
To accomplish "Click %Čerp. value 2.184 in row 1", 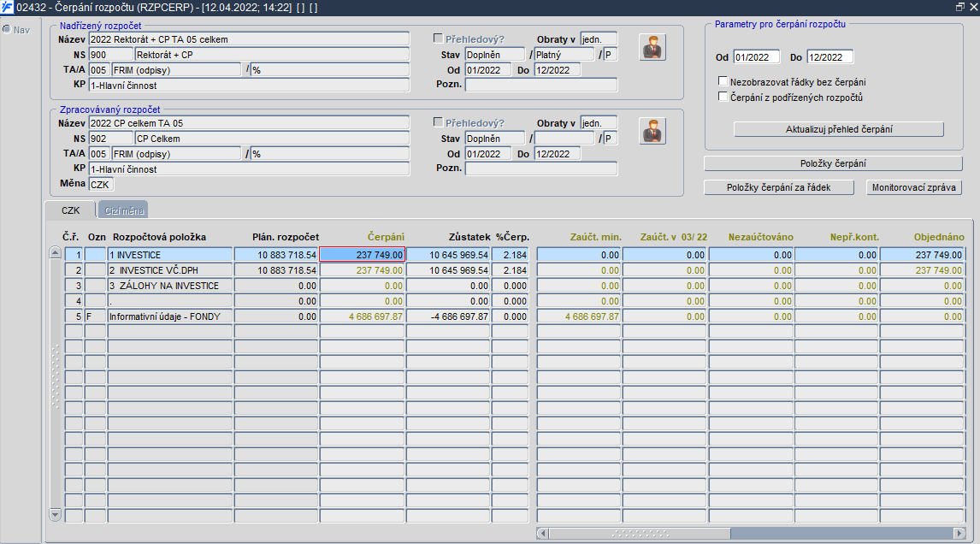I will click(510, 255).
